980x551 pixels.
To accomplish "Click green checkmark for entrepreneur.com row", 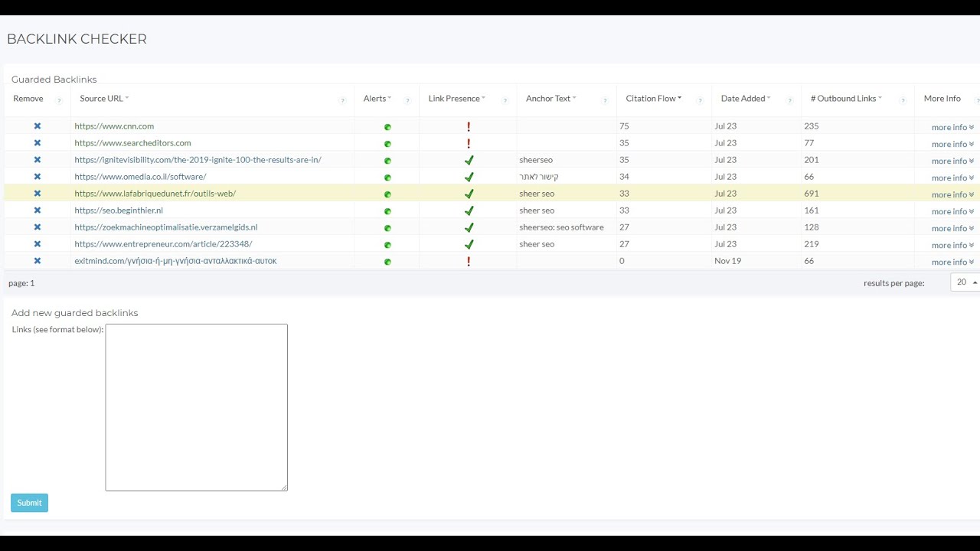I will [x=469, y=244].
